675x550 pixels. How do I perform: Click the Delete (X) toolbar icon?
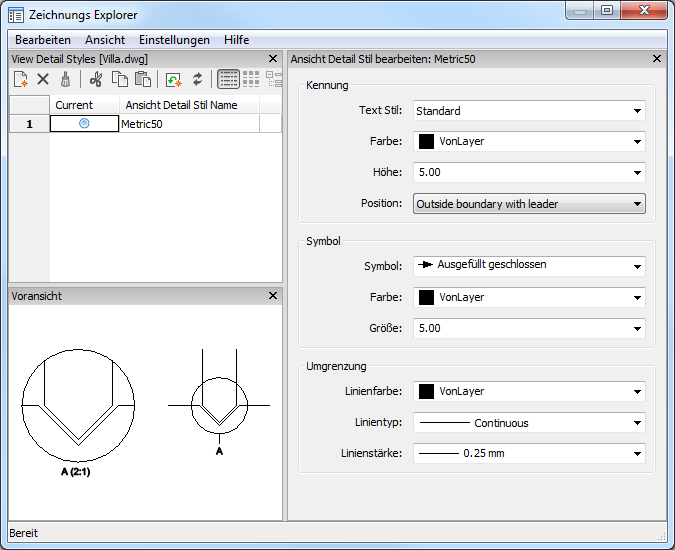click(x=43, y=79)
